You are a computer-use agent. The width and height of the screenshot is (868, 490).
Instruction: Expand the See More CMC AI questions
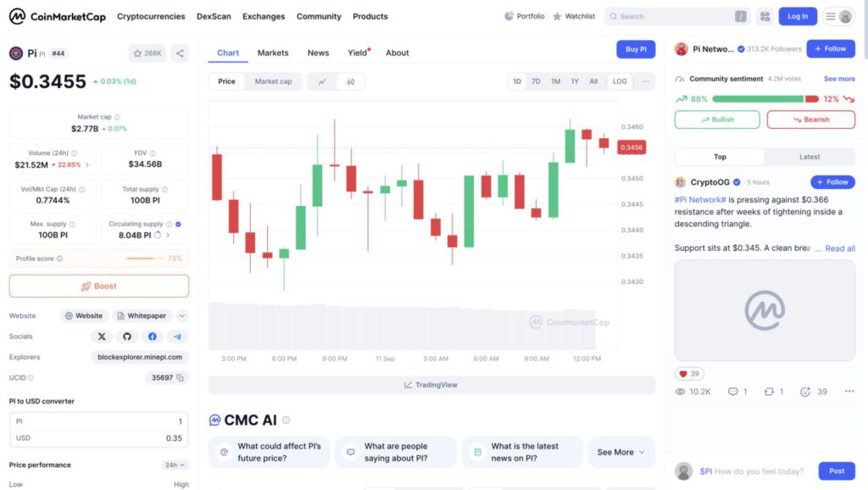click(x=621, y=453)
